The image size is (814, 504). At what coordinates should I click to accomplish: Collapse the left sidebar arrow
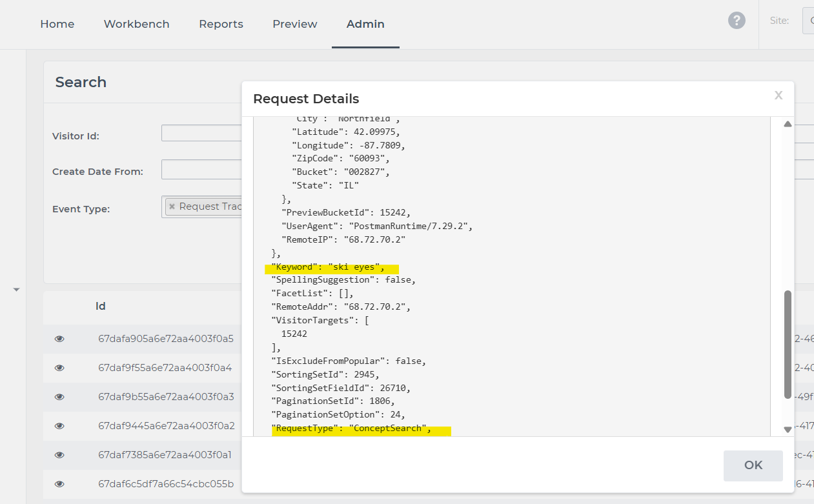coord(16,290)
